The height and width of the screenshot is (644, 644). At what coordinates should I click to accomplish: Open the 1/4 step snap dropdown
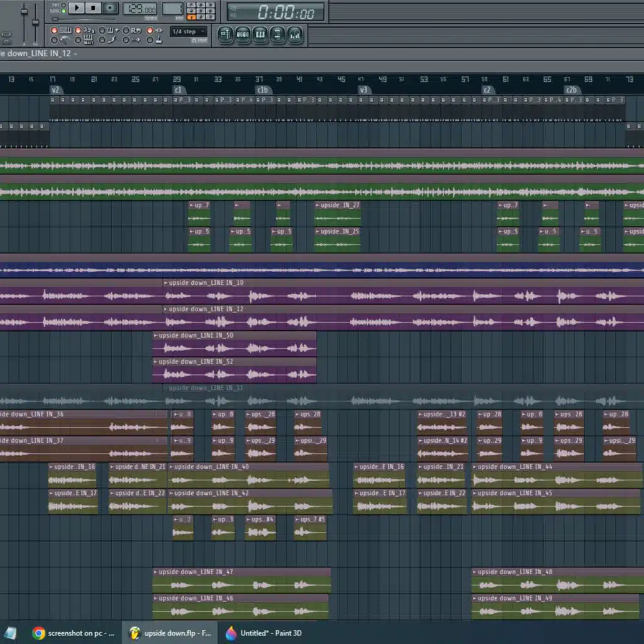[x=188, y=31]
